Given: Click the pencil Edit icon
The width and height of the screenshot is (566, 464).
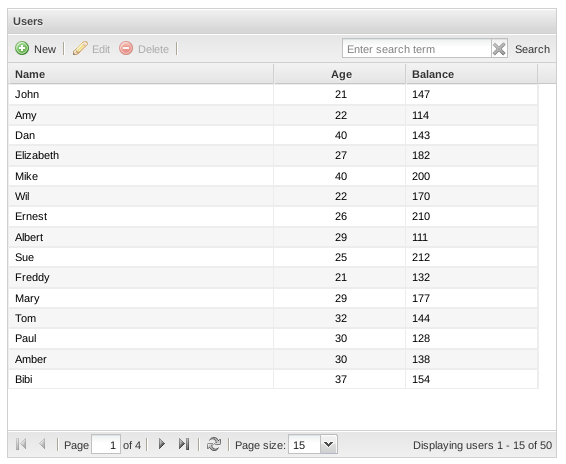Looking at the screenshot, I should 80,48.
